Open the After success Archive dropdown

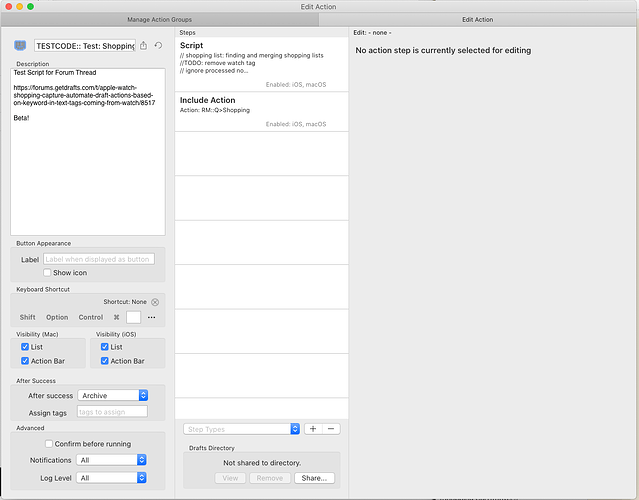tap(112, 395)
